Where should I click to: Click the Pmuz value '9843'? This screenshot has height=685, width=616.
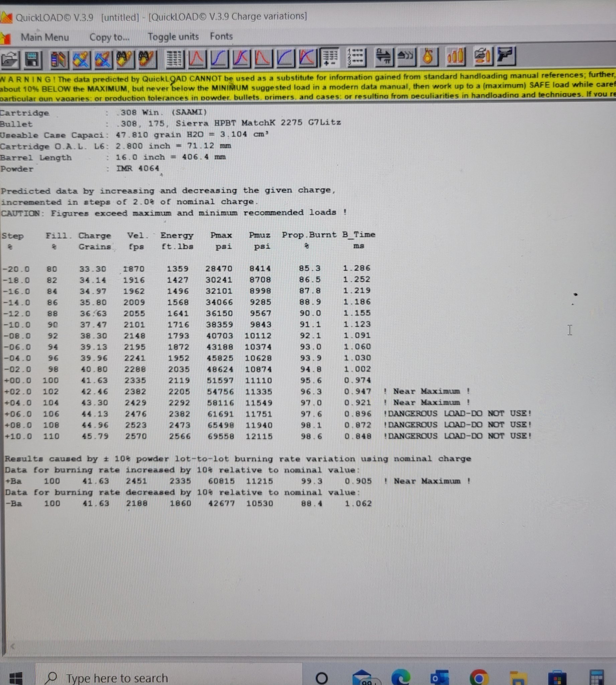tap(261, 324)
